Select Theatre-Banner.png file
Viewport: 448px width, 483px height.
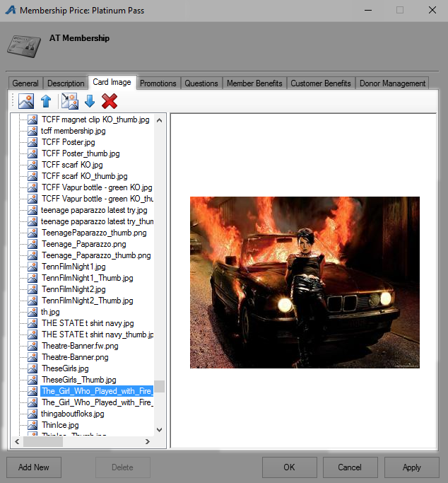click(75, 357)
